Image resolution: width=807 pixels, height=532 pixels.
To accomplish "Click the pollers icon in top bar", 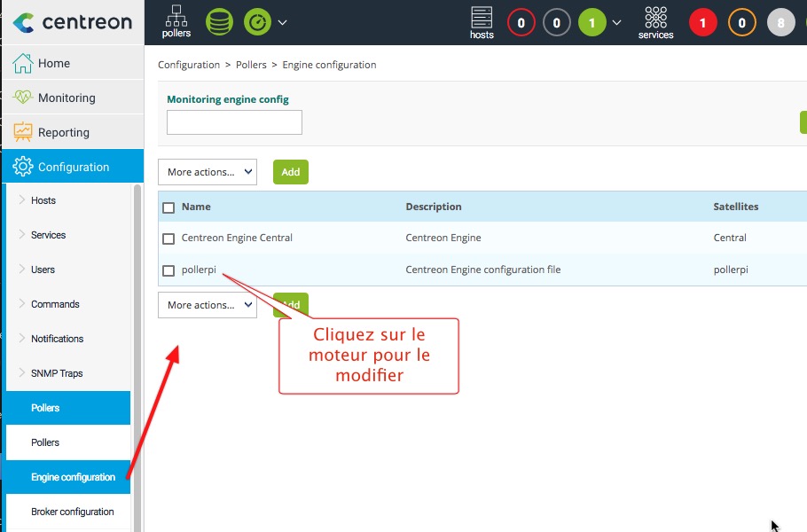I will [x=176, y=21].
